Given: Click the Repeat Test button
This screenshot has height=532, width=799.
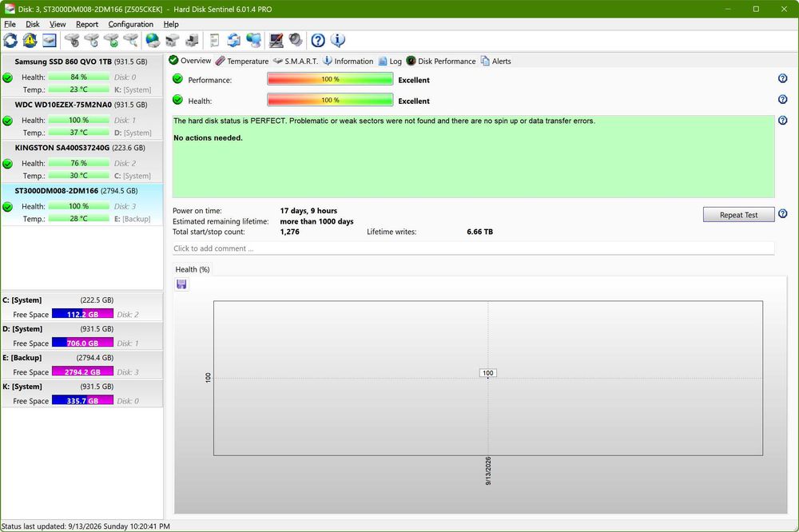Looking at the screenshot, I should click(x=738, y=215).
